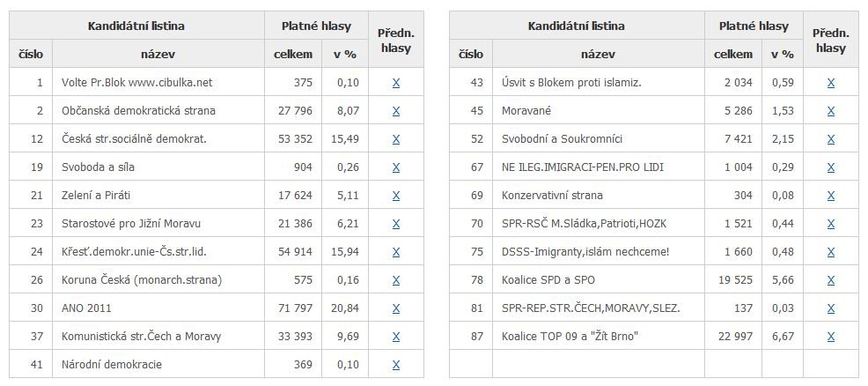Open X link for Volte Pr.Blok www.cibulka.net
This screenshot has width=868, height=386.
pos(396,83)
